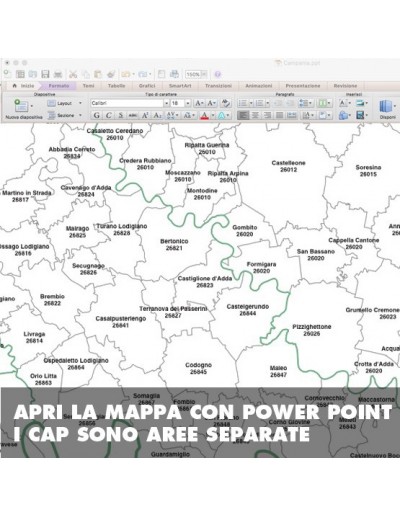Screen dimensions: 400x517
Task: Toggle subscript A₂ button
Action: 157,115
